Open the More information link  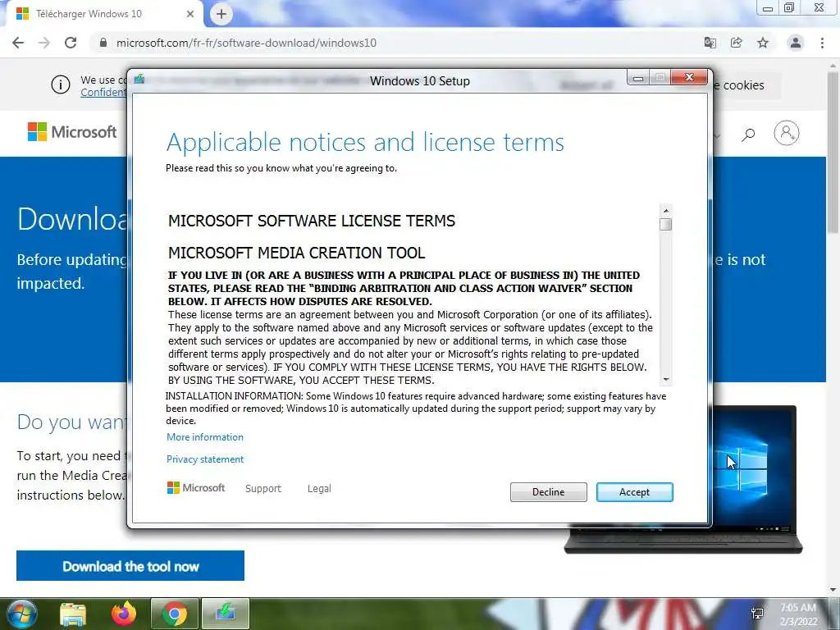click(204, 437)
